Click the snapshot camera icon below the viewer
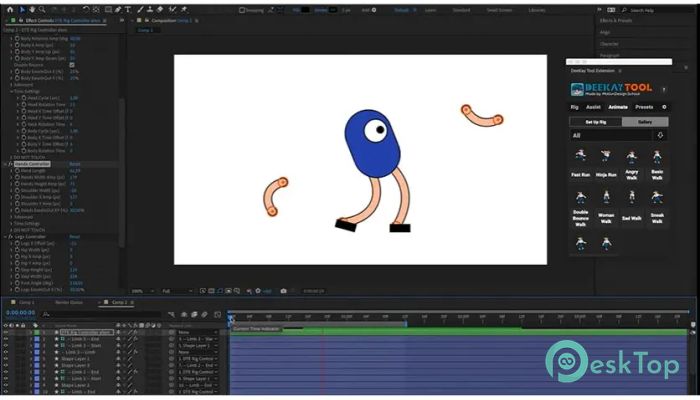This screenshot has width=700, height=400. click(x=283, y=291)
